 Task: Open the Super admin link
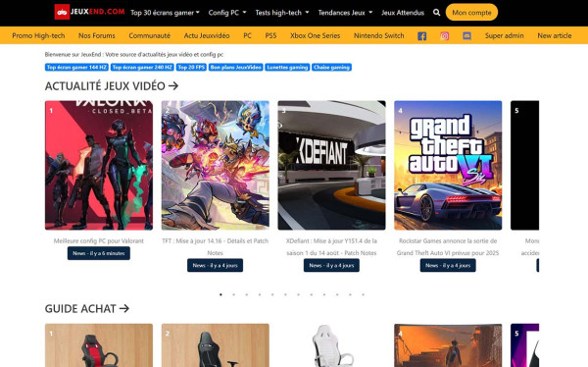(x=504, y=35)
